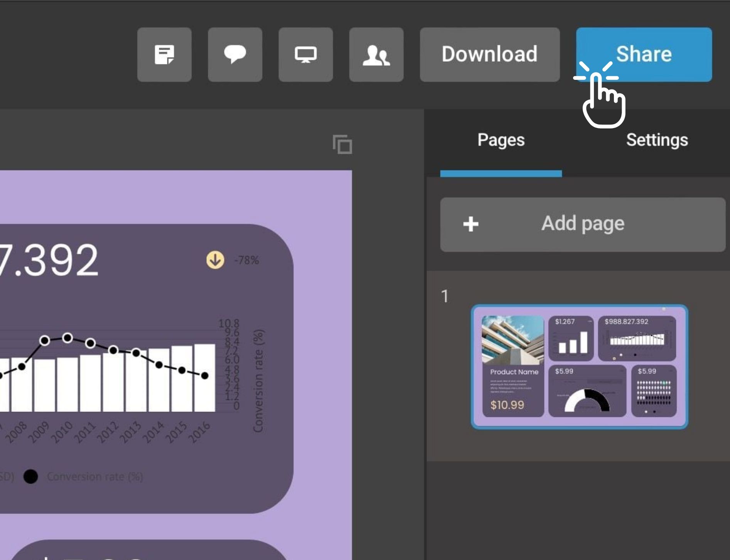Click the yellow downward-trend badge
This screenshot has height=560, width=730.
coord(216,260)
